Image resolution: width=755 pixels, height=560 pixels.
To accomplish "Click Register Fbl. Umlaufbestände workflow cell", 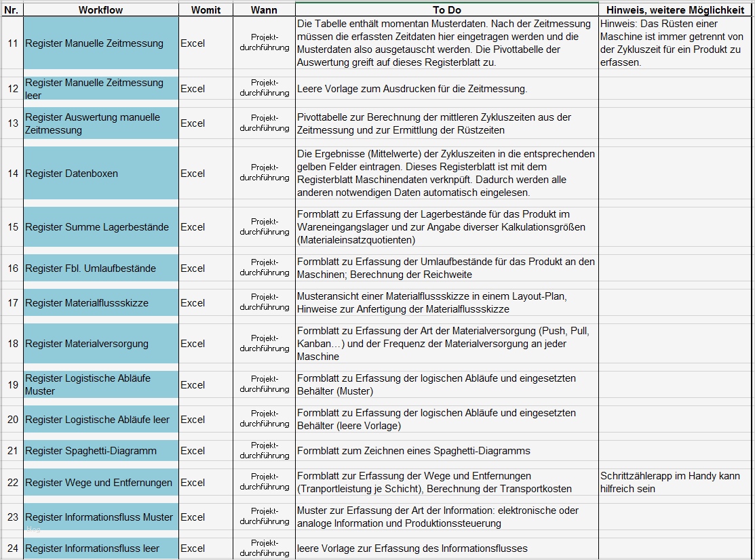I will 100,268.
